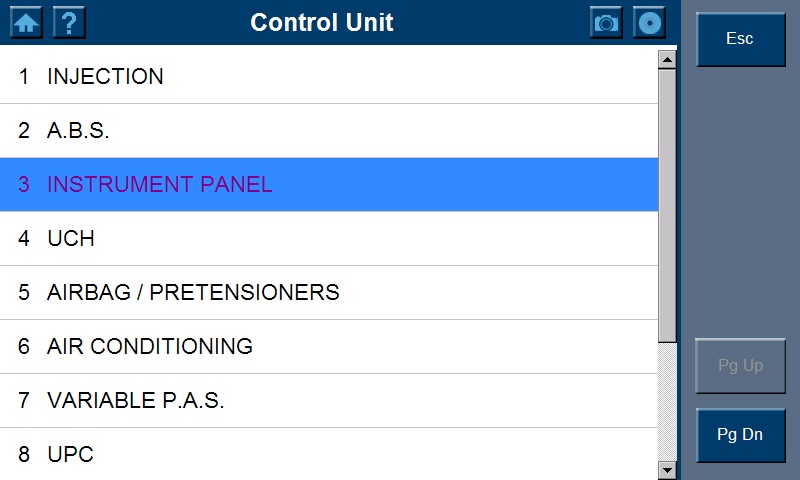
Task: Select the UPC control unit
Action: point(70,455)
